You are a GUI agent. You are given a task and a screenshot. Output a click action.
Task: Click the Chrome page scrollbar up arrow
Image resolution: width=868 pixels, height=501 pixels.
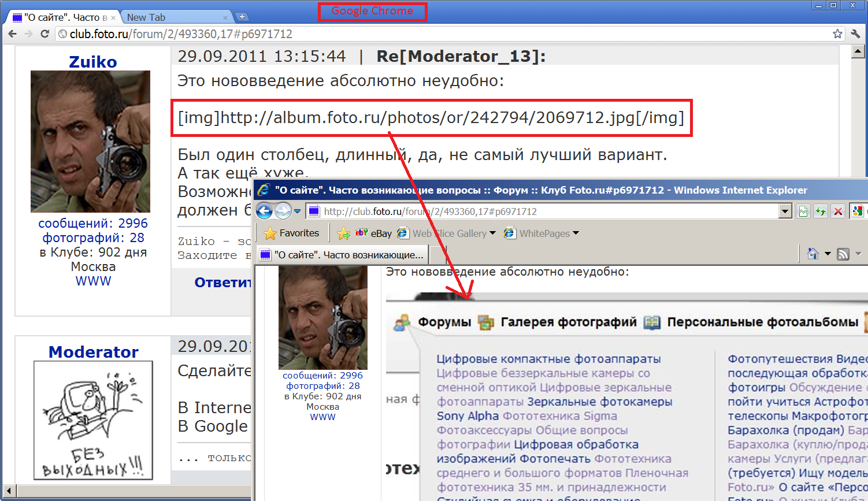pos(858,52)
